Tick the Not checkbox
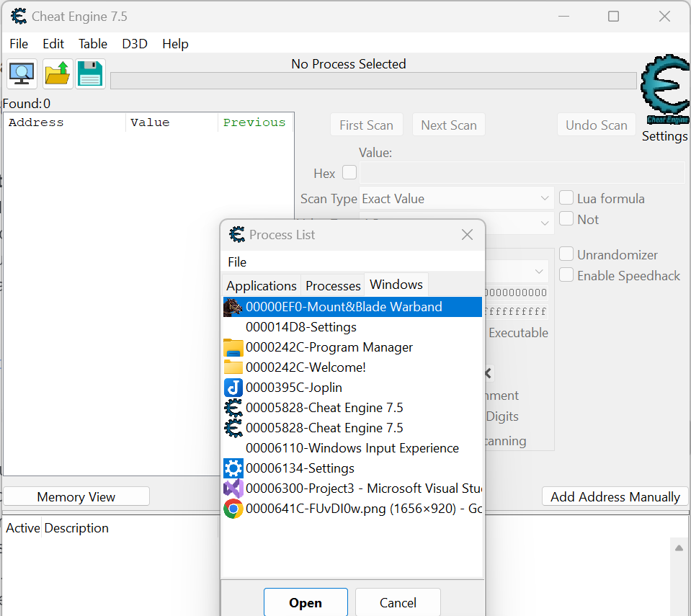The image size is (691, 616). coord(566,218)
